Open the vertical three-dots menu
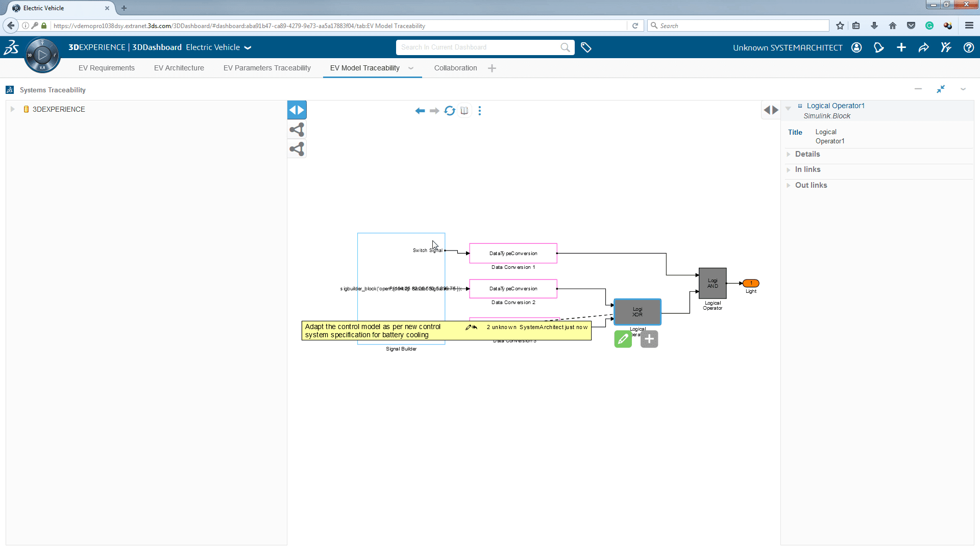The width and height of the screenshot is (980, 551). [479, 111]
